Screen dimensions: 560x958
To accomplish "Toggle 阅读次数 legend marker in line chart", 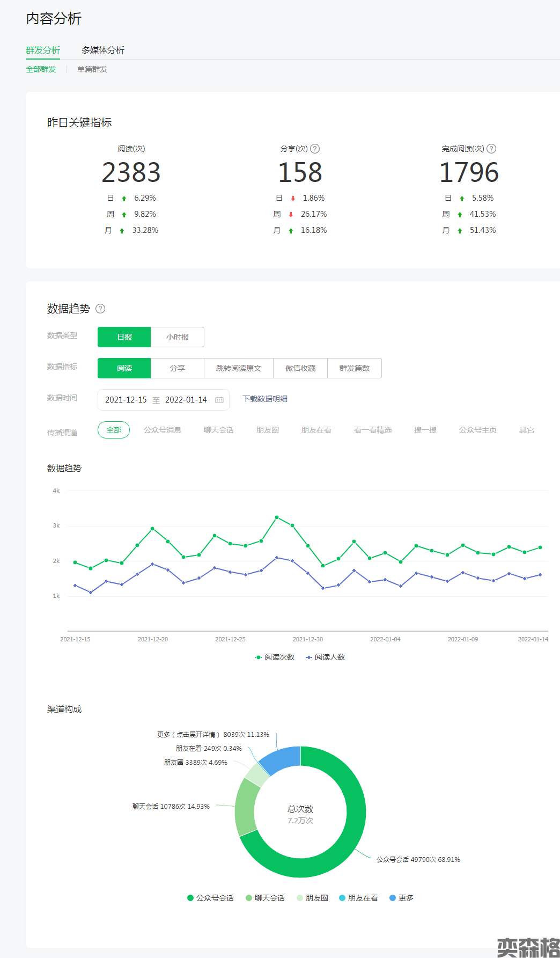I will point(259,657).
